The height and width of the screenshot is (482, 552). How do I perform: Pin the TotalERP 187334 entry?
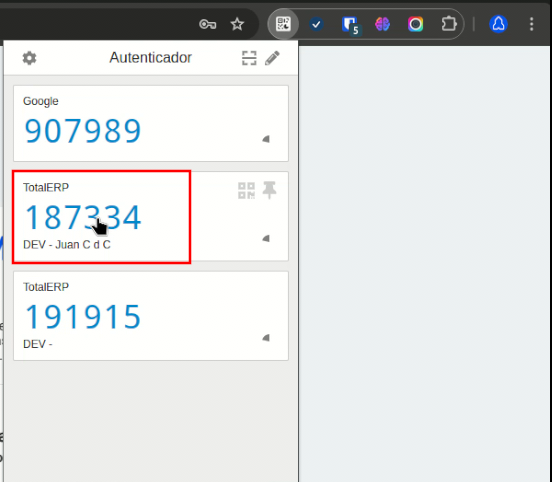(x=269, y=190)
